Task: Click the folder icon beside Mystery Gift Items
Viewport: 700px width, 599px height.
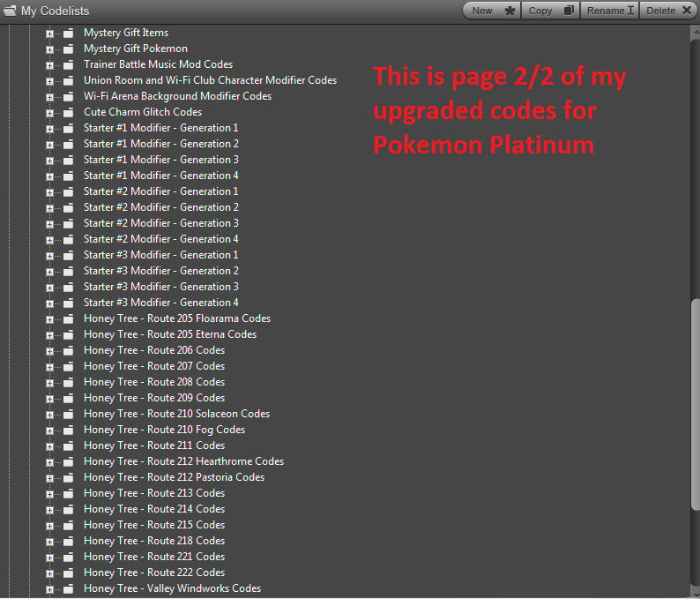Action: pos(68,34)
